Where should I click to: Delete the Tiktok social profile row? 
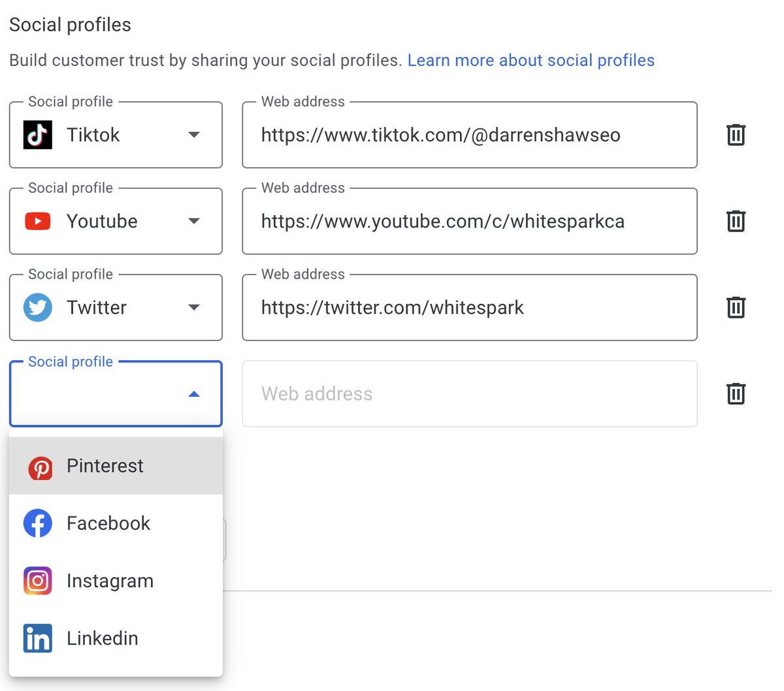tap(736, 135)
